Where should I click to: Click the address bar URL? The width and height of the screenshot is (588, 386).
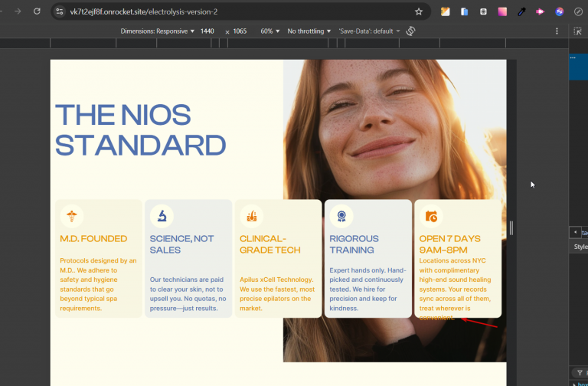pyautogui.click(x=144, y=11)
